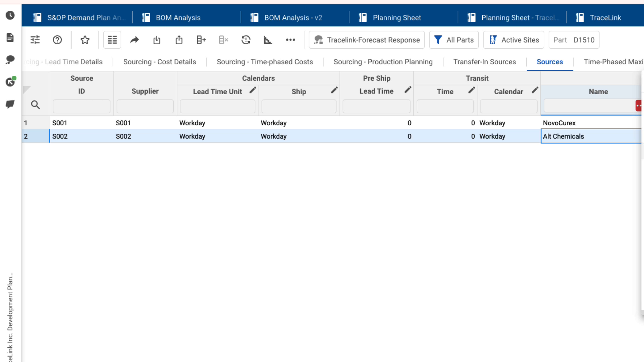Image resolution: width=644 pixels, height=362 pixels.
Task: Open the Tracelink-Forecast Response scenario dropdown
Action: coord(367,40)
